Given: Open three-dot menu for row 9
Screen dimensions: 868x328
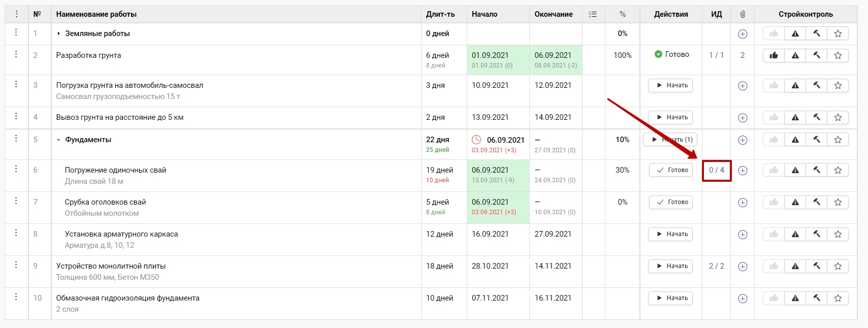Looking at the screenshot, I should click(x=16, y=265).
